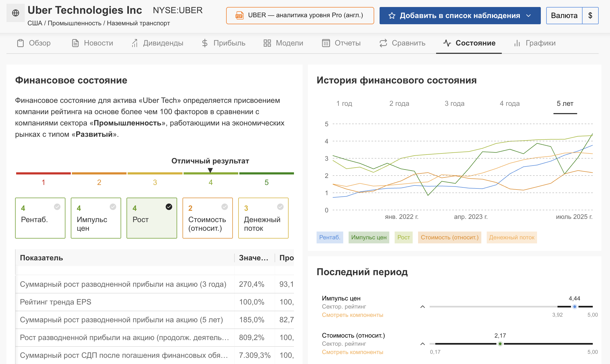This screenshot has width=610, height=364.
Task: Select the 5 лет history range
Action: coord(565,103)
